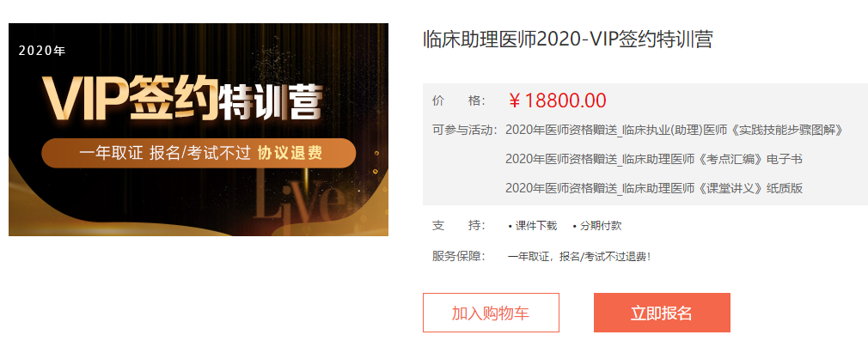
Task: Click the 立即报名 button
Action: click(x=662, y=313)
